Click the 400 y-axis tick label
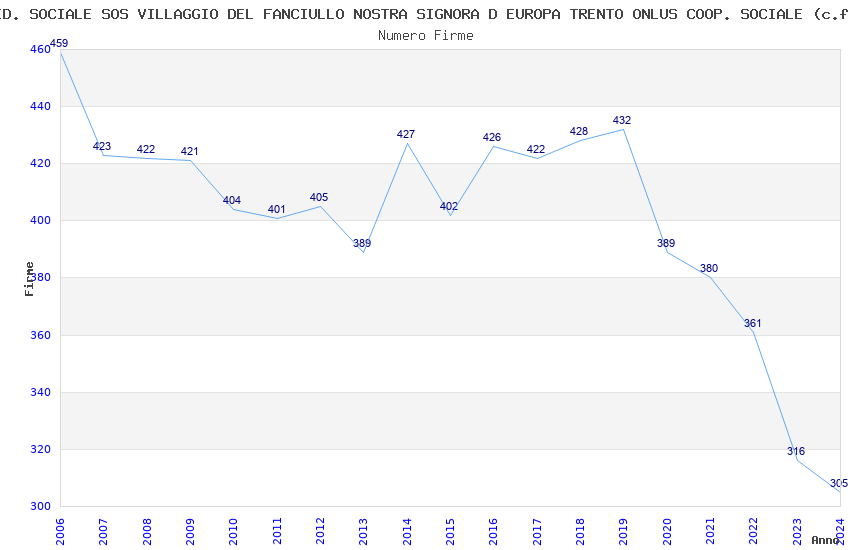The width and height of the screenshot is (850, 550). pos(40,221)
